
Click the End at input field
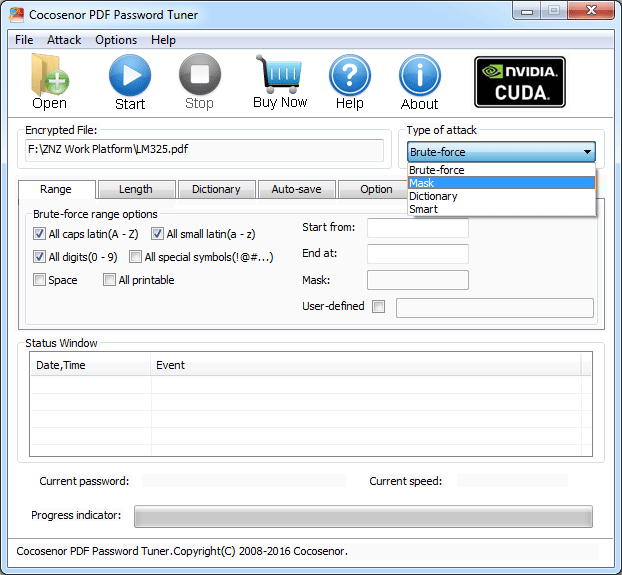point(418,254)
